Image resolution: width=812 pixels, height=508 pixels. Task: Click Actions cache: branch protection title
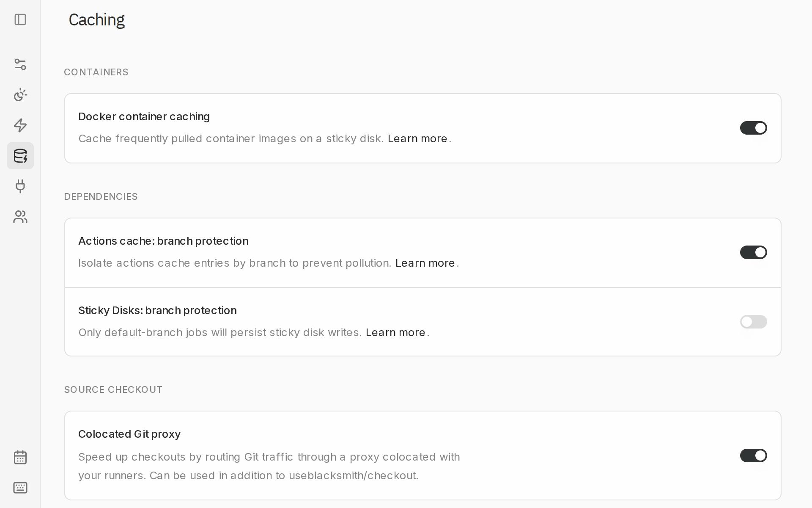(163, 241)
